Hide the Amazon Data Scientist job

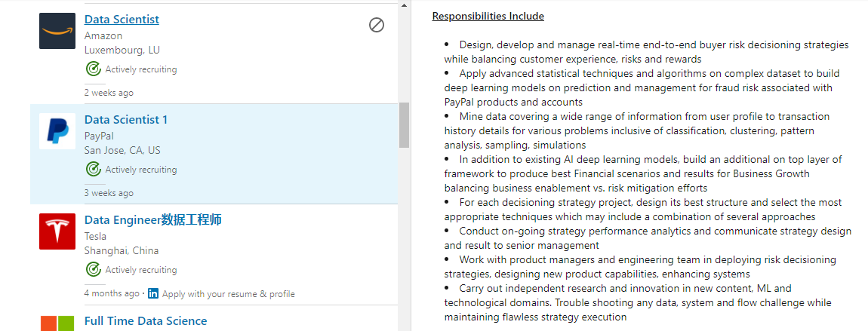coord(377,25)
